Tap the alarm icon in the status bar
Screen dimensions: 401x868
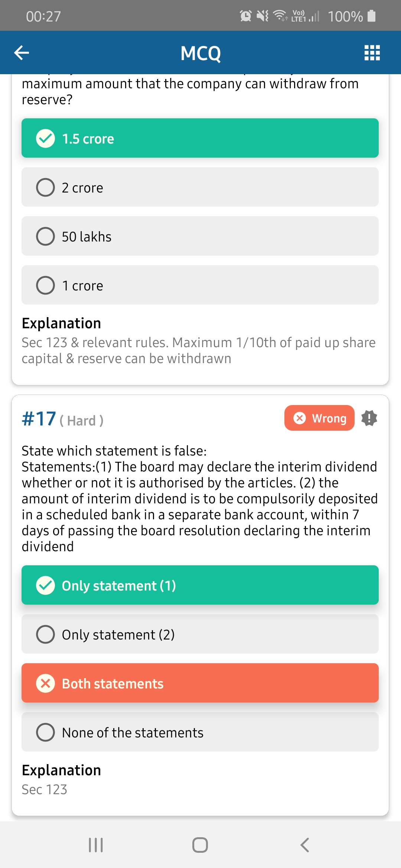pyautogui.click(x=245, y=16)
